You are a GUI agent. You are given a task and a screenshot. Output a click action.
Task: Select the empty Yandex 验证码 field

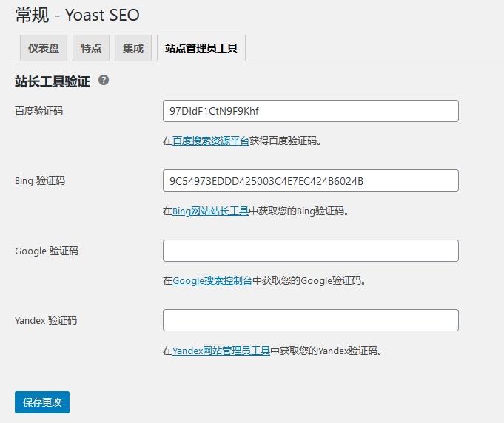(x=310, y=320)
